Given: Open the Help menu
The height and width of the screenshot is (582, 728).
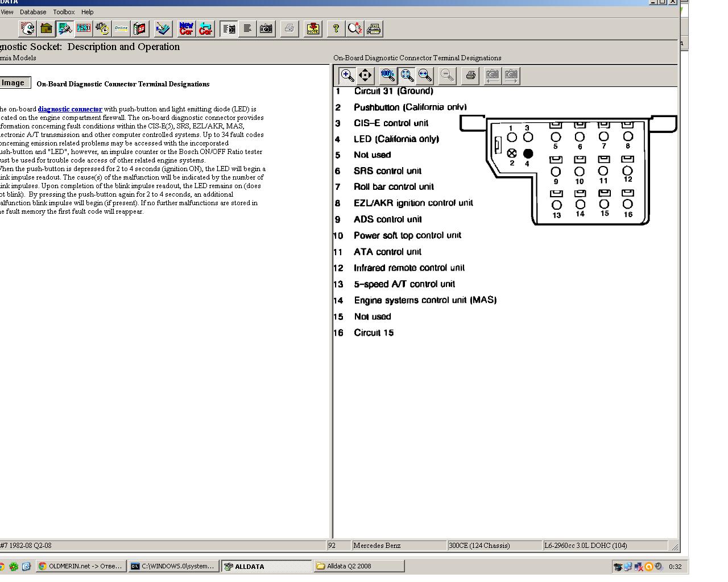Looking at the screenshot, I should [x=87, y=12].
